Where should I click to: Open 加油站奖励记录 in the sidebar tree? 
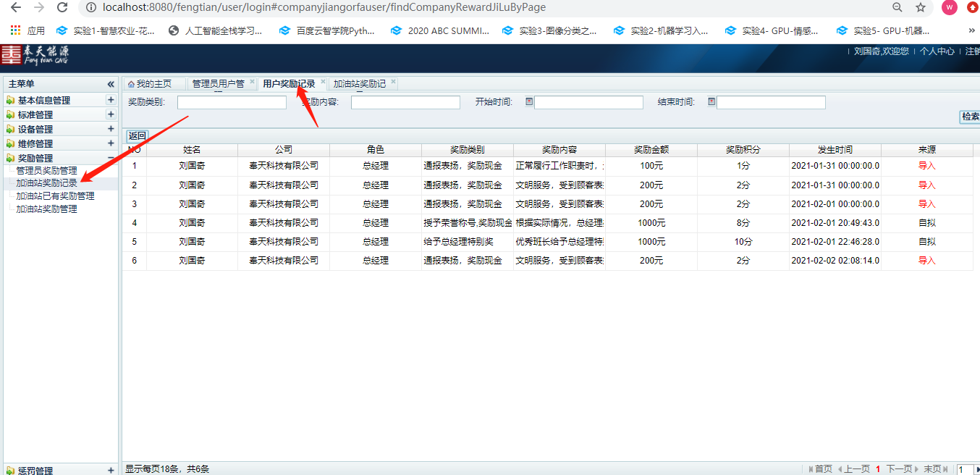click(46, 183)
